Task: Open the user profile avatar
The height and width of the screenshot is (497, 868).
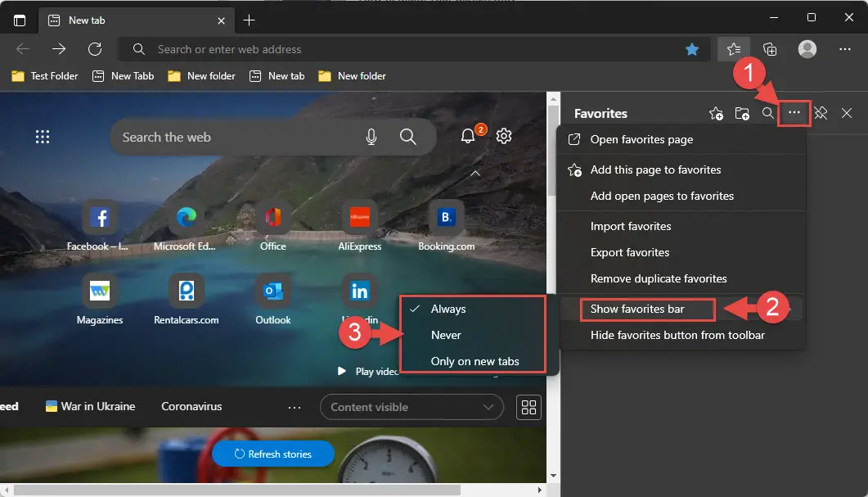Action: pyautogui.click(x=807, y=49)
